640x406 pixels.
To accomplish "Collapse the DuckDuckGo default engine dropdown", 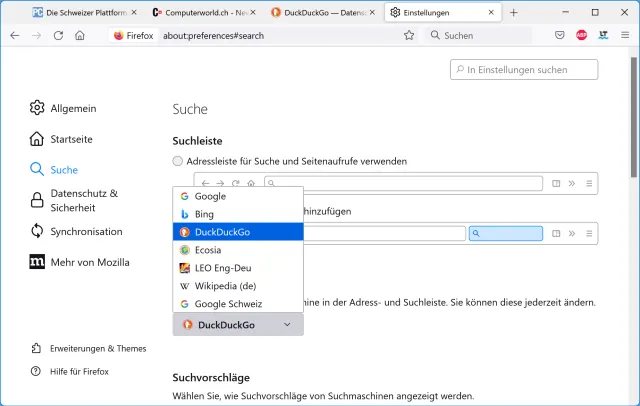I will click(x=238, y=325).
